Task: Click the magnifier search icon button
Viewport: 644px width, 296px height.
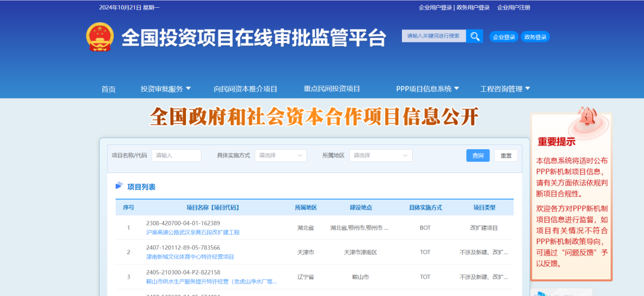Action: (x=475, y=36)
